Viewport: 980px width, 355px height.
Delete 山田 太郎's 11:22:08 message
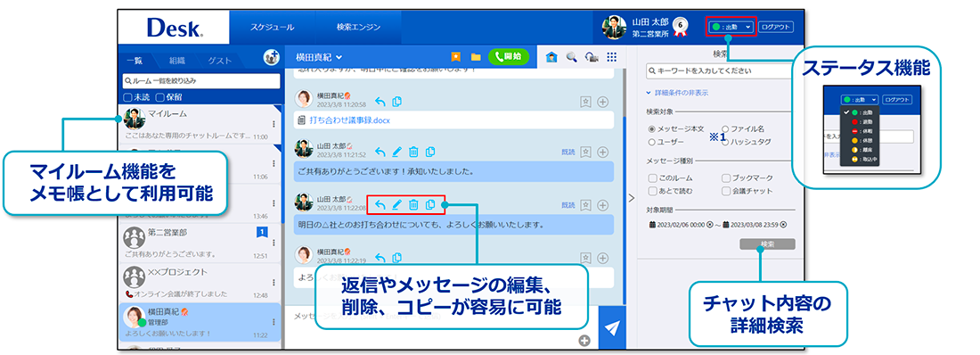click(x=413, y=205)
